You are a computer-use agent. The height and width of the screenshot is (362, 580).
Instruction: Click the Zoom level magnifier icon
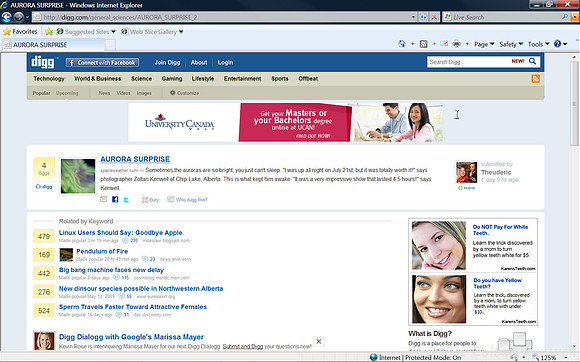coord(535,358)
